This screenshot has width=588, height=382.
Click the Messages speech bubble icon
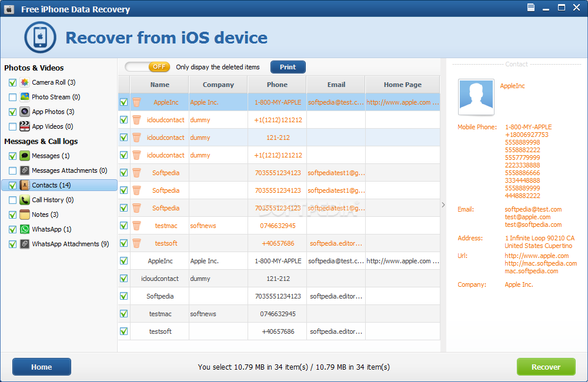coord(25,156)
